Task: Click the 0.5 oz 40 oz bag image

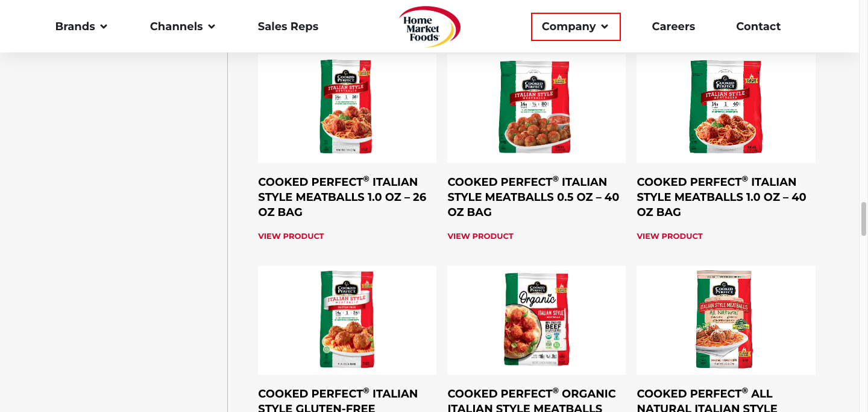Action: point(536,107)
